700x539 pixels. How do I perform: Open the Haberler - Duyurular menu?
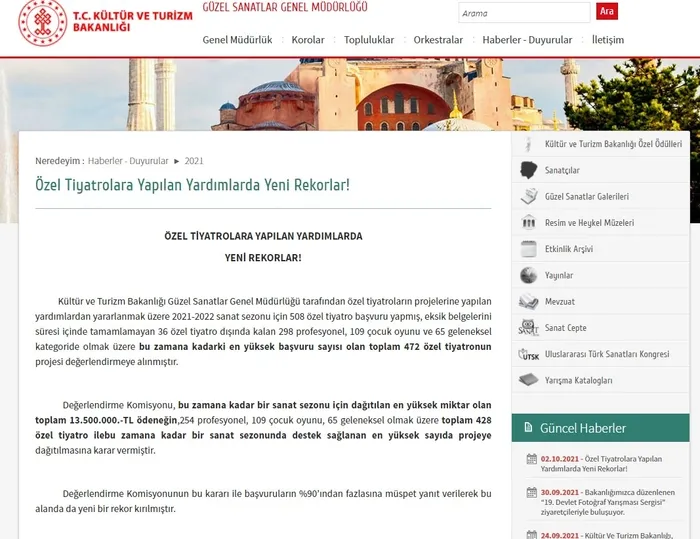click(527, 40)
